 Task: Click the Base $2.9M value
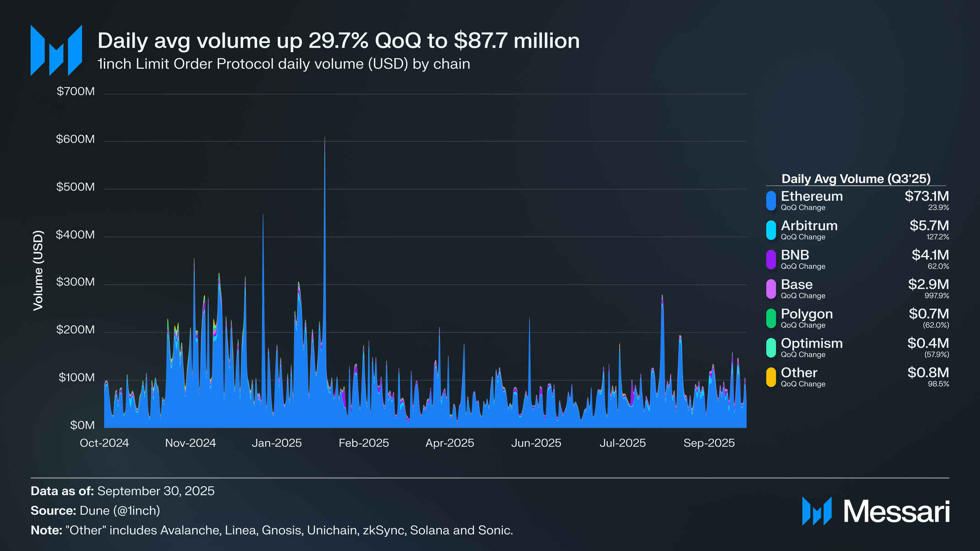[928, 284]
